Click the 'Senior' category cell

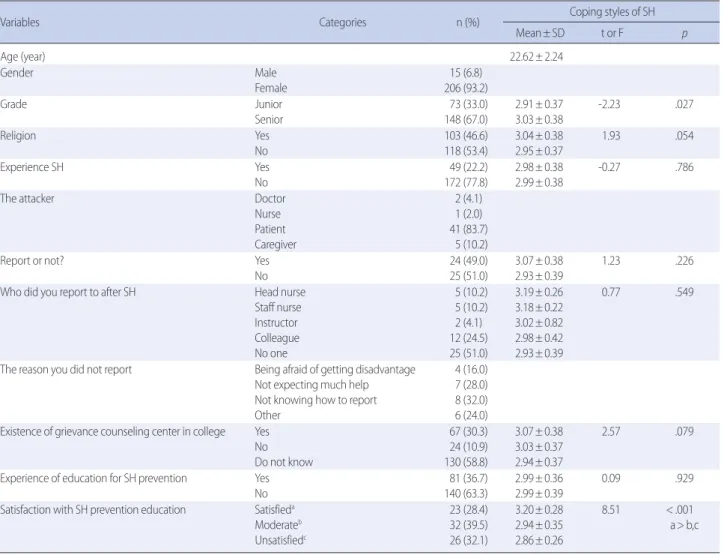pos(269,120)
